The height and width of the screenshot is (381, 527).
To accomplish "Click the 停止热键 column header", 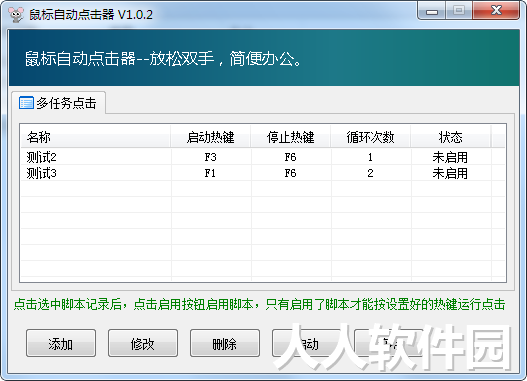I will (291, 137).
